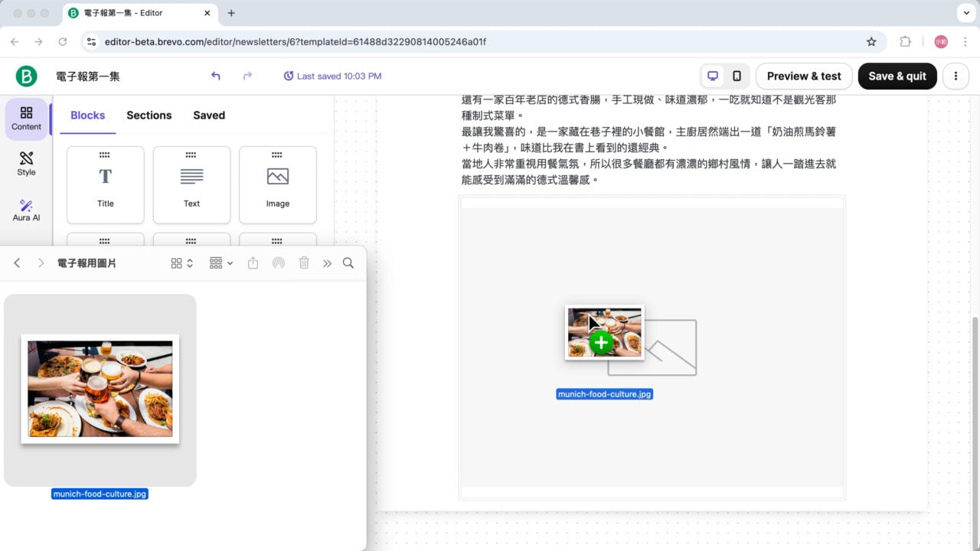Image resolution: width=980 pixels, height=551 pixels.
Task: Open the Style panel in sidebar
Action: pos(26,164)
